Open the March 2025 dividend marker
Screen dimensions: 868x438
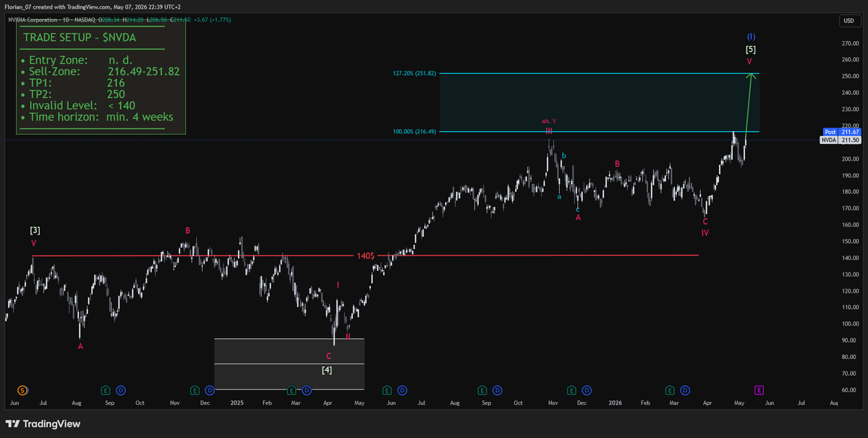click(307, 389)
